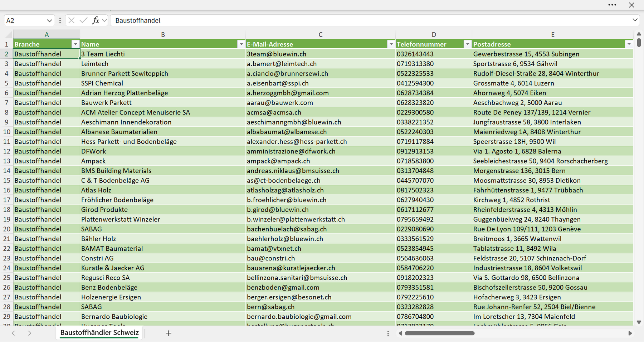
Task: Click the phone number 0718583800
Action: coord(415,161)
